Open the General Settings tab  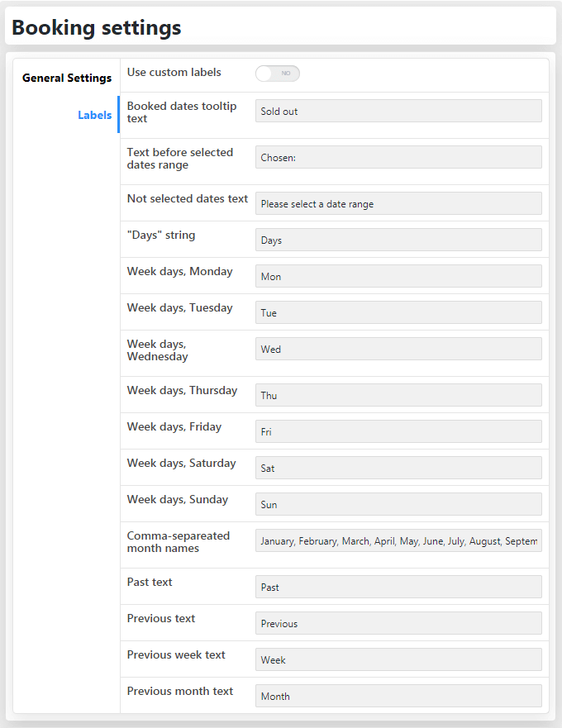click(x=67, y=78)
